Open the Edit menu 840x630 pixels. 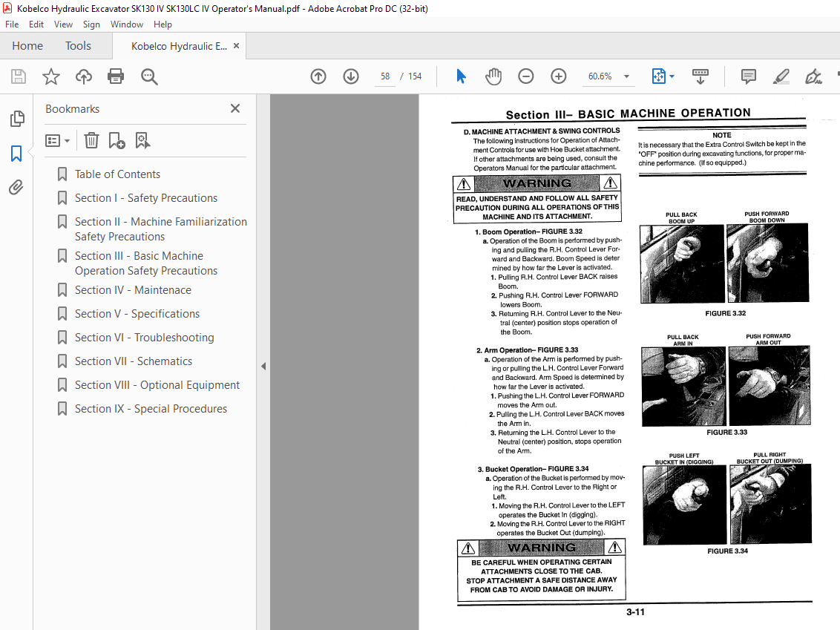pos(36,24)
